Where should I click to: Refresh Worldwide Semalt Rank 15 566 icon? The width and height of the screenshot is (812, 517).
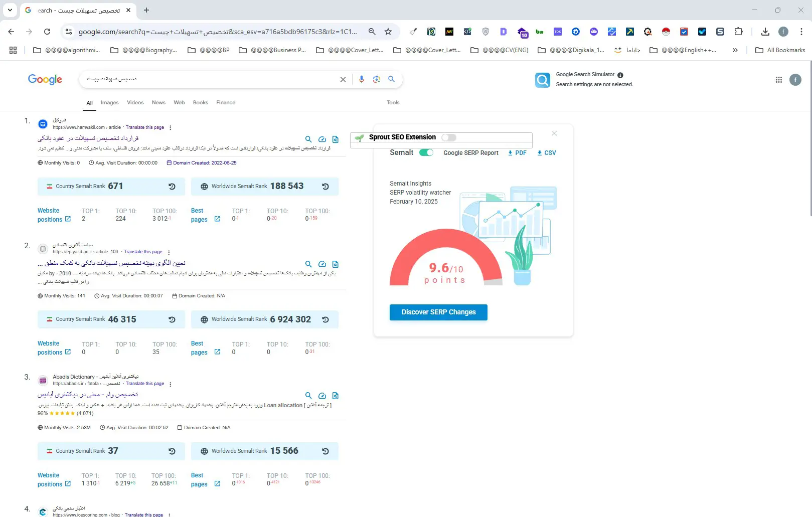[326, 451]
